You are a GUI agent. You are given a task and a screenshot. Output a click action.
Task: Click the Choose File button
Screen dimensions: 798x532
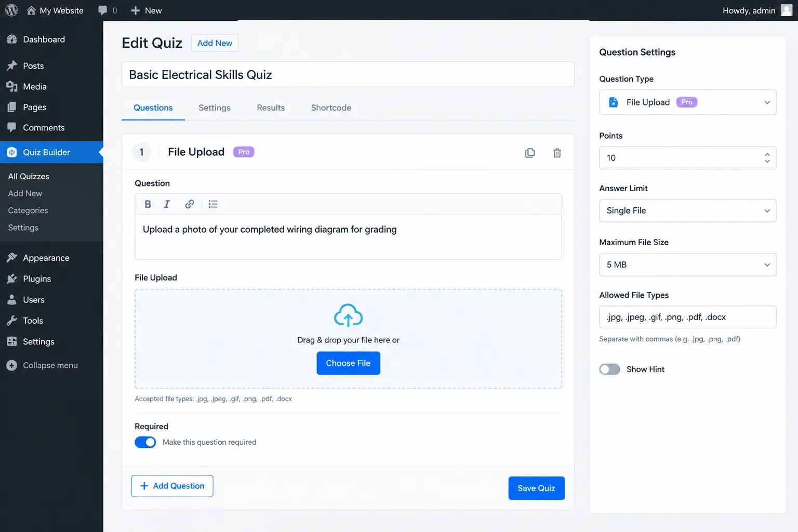pos(348,363)
